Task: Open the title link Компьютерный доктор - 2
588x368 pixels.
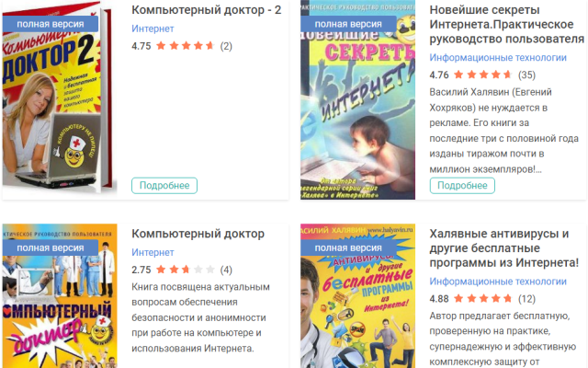Action: [x=206, y=10]
